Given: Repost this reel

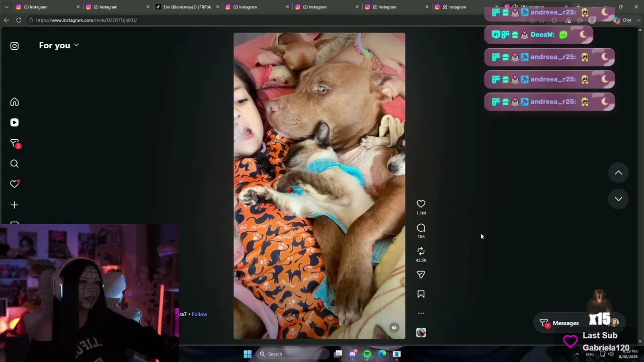Looking at the screenshot, I should pyautogui.click(x=421, y=251).
